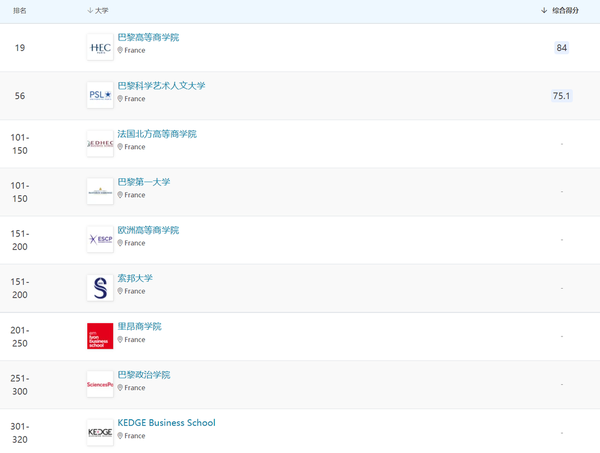This screenshot has width=600, height=453.
Task: Open the red lyon business school logo
Action: (100, 336)
